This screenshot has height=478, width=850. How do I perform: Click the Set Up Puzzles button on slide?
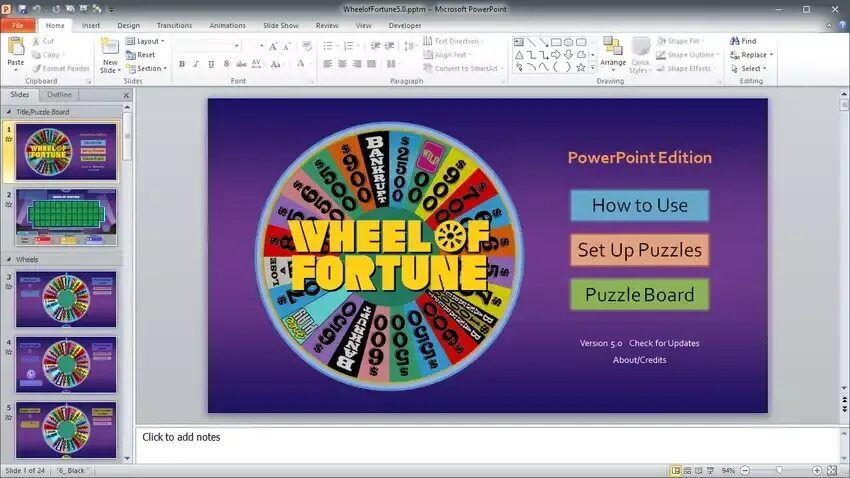pyautogui.click(x=639, y=250)
